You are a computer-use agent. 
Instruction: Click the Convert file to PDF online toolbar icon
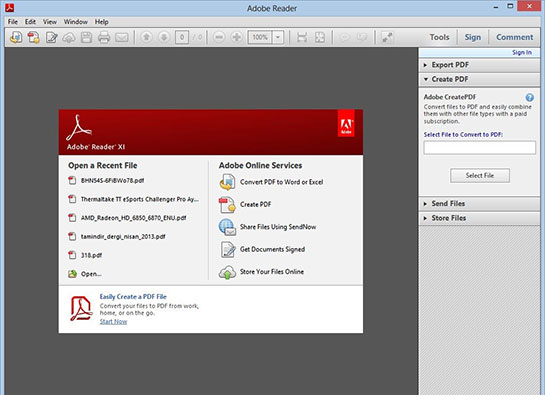16,37
